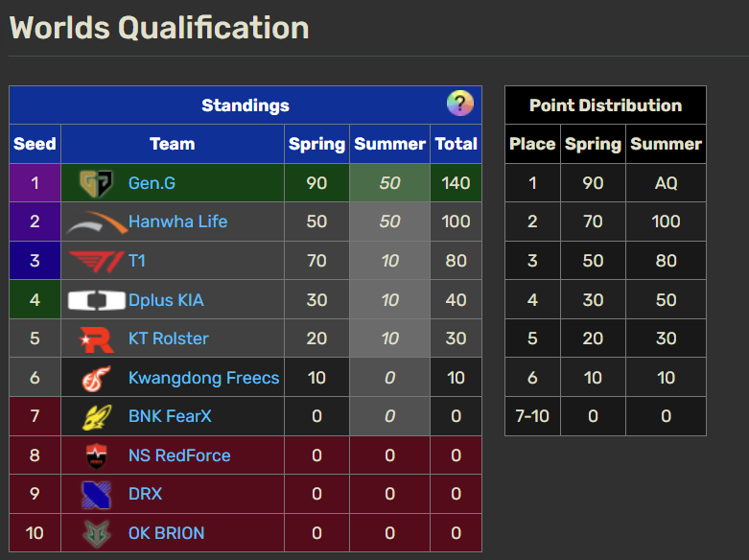Open the Hanwha Life team link

tap(177, 222)
